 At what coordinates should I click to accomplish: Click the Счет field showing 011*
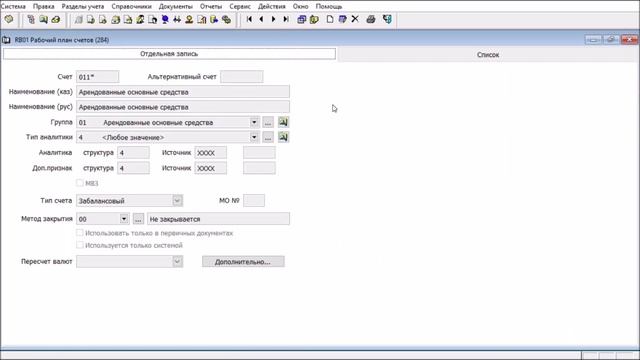98,77
